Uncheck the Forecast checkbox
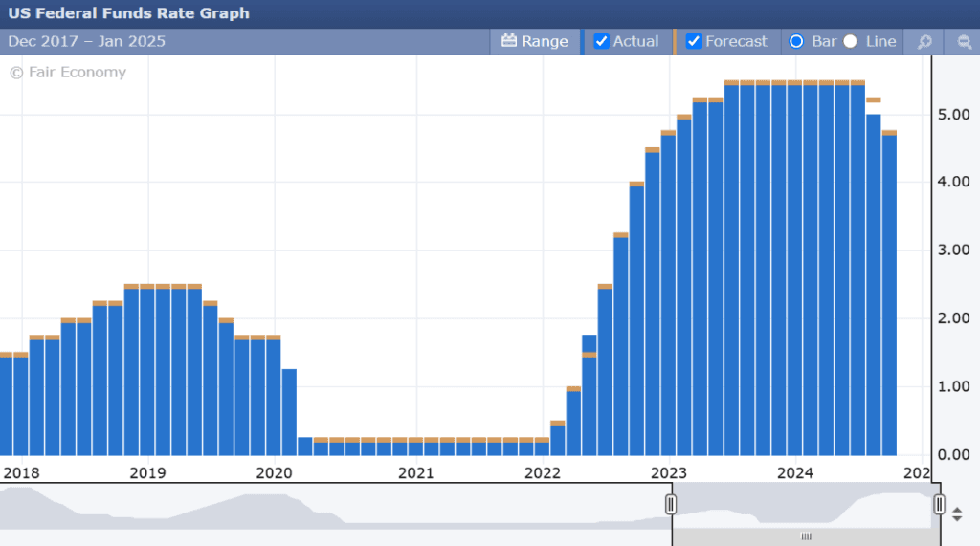980x546 pixels. click(693, 41)
